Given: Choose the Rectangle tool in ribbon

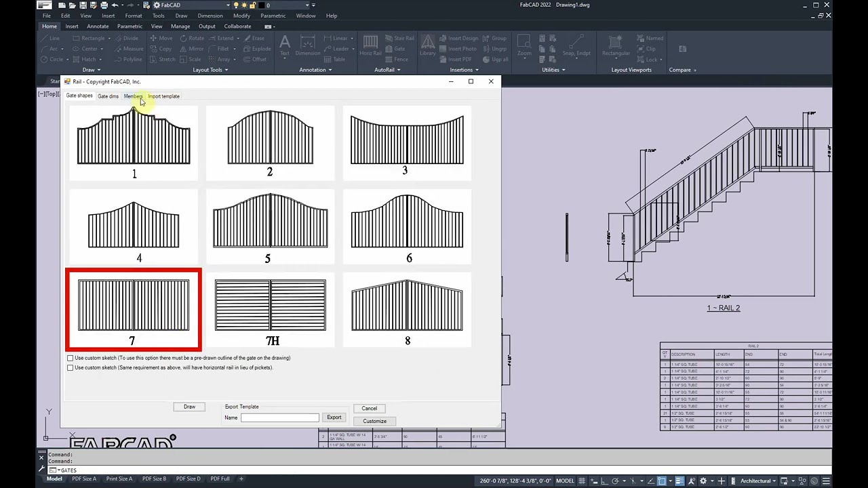Looking at the screenshot, I should click(89, 38).
